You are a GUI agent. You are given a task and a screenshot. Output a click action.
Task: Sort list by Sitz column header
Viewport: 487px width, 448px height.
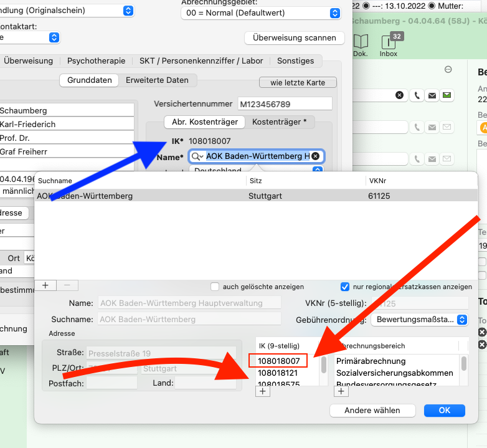tap(306, 181)
